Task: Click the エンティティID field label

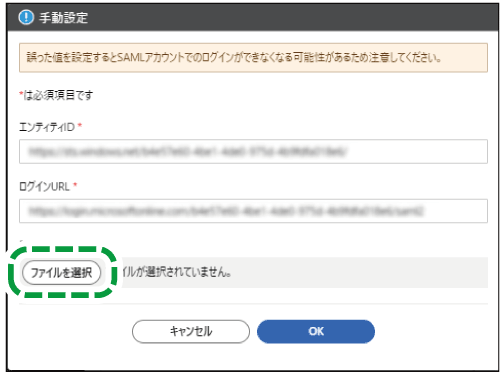Action: click(47, 127)
